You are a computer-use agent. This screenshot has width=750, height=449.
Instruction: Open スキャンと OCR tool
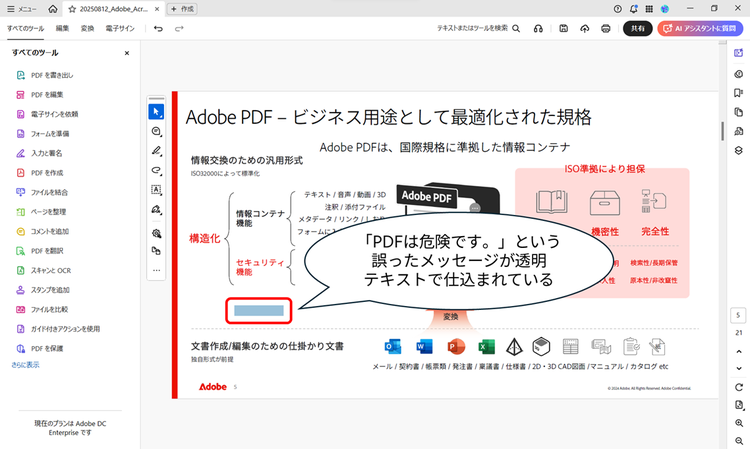point(44,271)
